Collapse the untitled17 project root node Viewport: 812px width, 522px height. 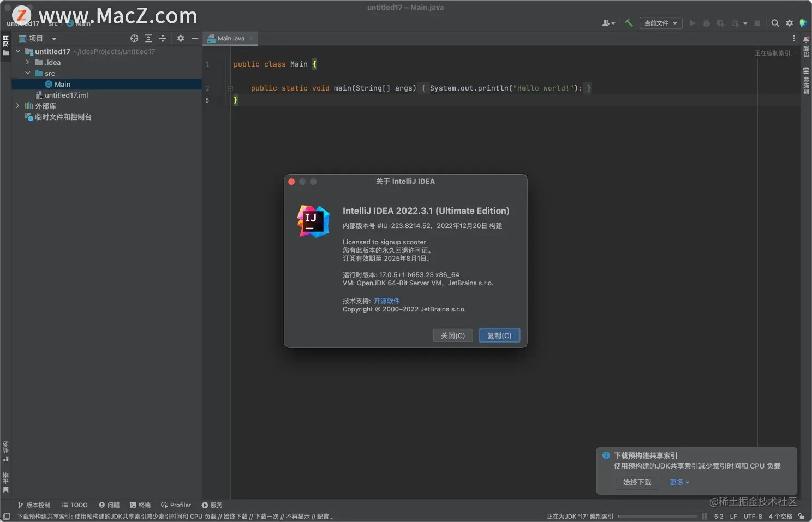18,51
